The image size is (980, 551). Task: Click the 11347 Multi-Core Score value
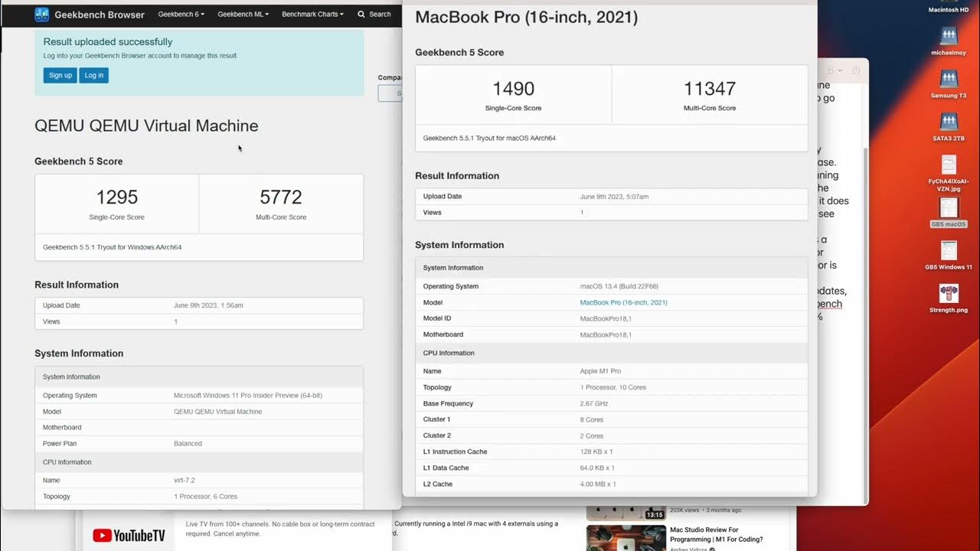(x=710, y=88)
